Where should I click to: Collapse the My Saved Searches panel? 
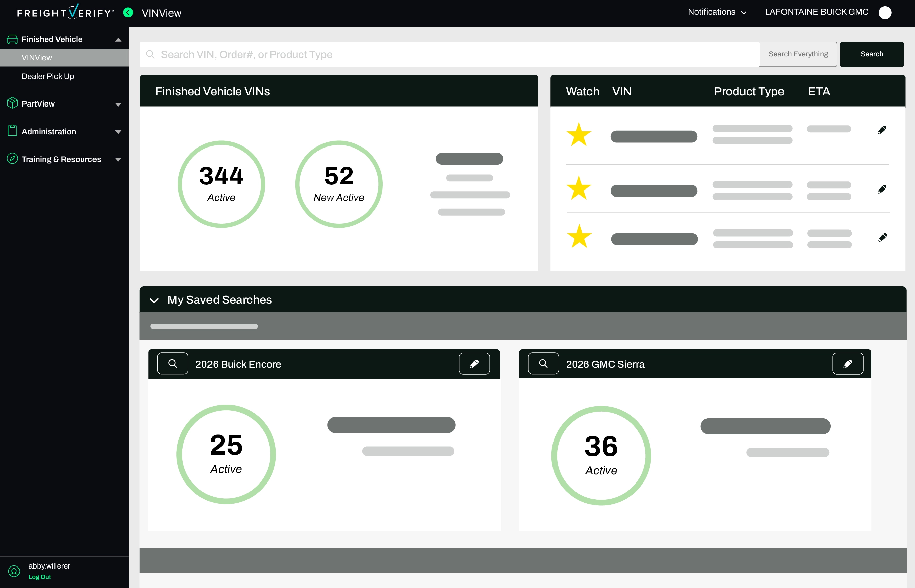tap(154, 300)
